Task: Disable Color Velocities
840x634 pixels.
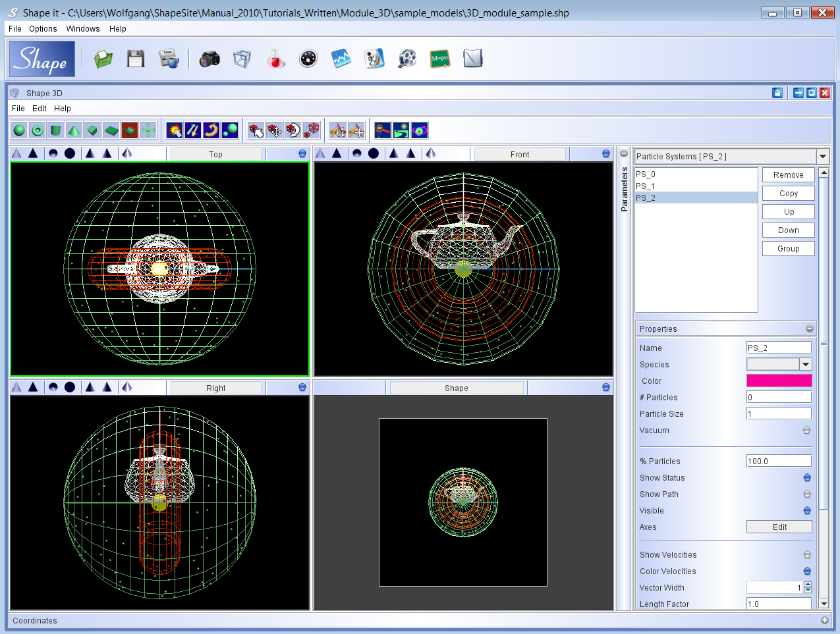Action: pyautogui.click(x=807, y=571)
